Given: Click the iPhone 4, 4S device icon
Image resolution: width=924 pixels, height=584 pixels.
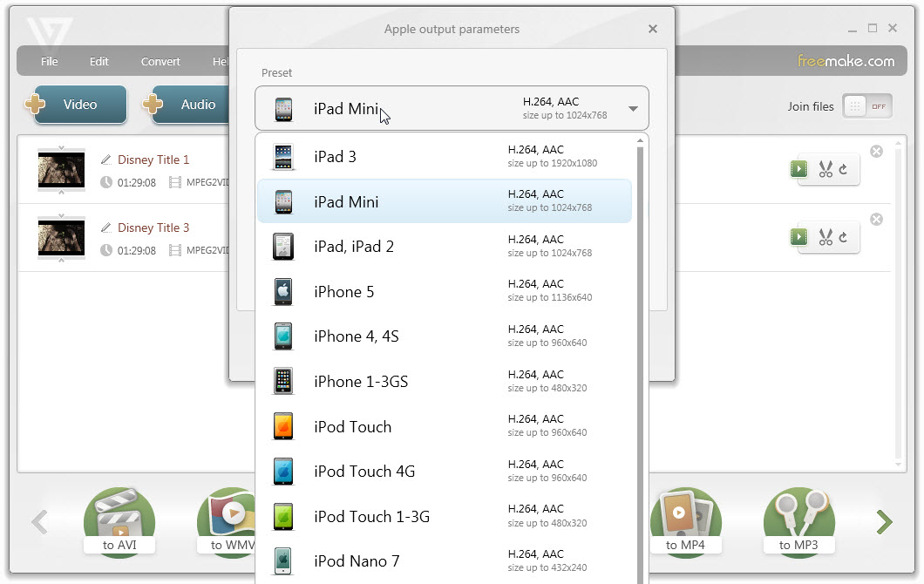Looking at the screenshot, I should [x=282, y=336].
